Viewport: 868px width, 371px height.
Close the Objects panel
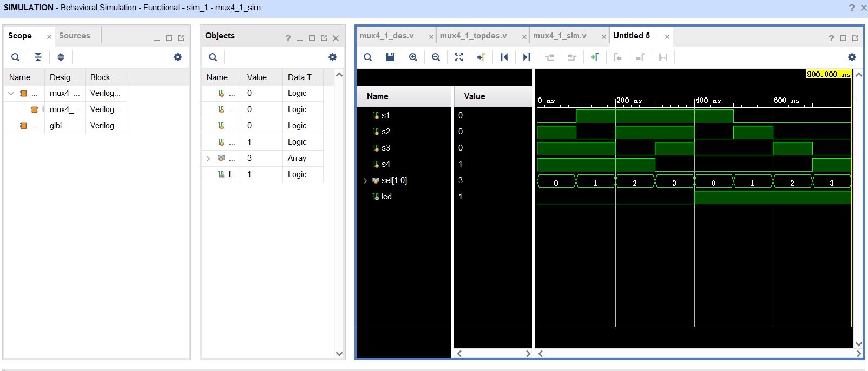336,38
